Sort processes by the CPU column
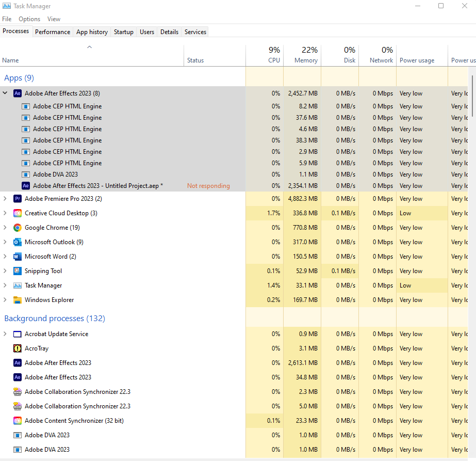The image size is (476, 461). point(274,60)
